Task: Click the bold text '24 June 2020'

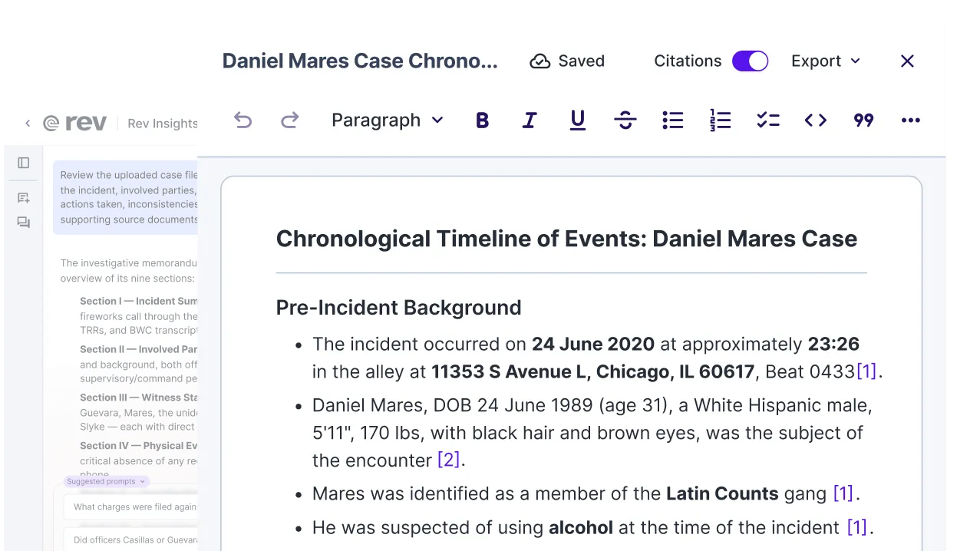Action: tap(593, 344)
